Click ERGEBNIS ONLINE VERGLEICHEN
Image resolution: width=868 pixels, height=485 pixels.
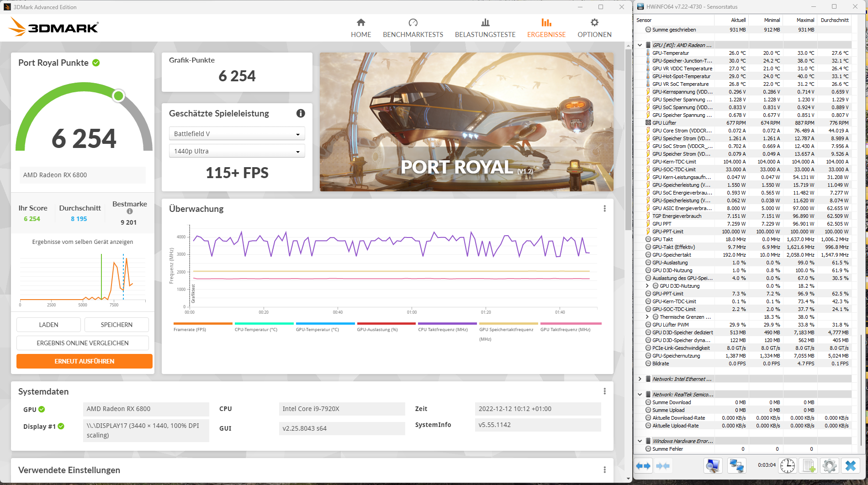(83, 343)
